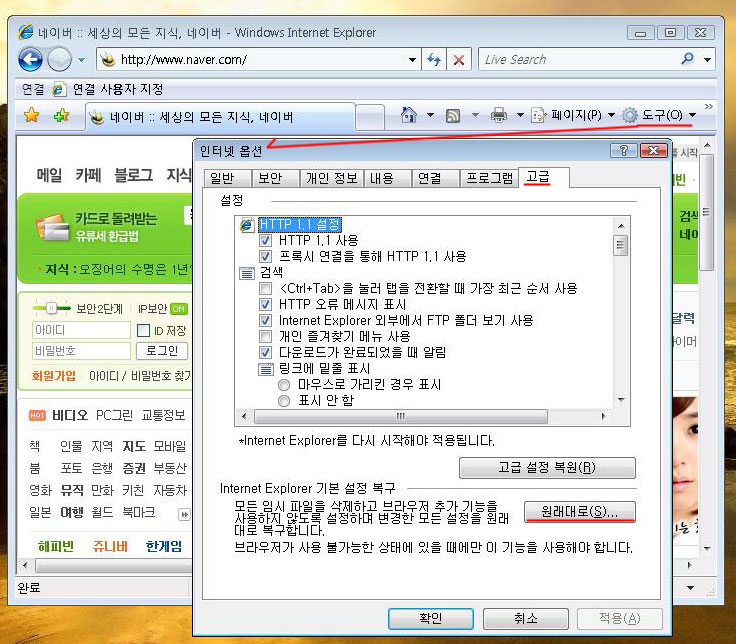The image size is (736, 644).
Task: Toggle the IP보안 ON switch
Action: pyautogui.click(x=179, y=309)
